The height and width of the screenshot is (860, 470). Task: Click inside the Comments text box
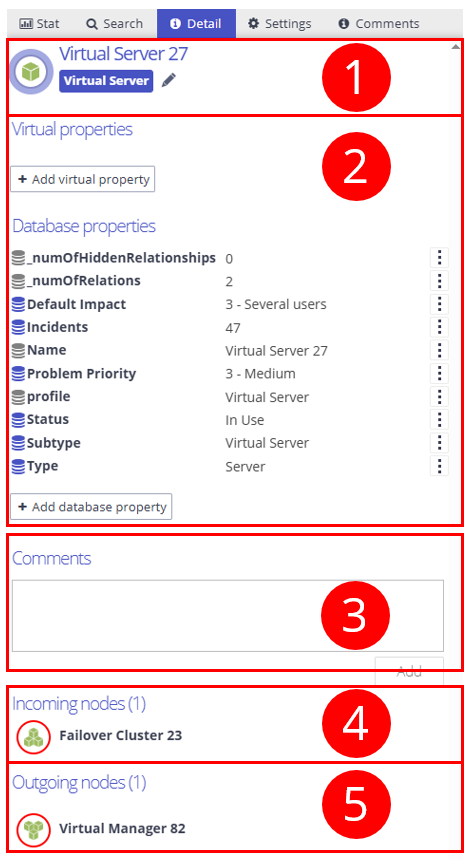[x=228, y=615]
